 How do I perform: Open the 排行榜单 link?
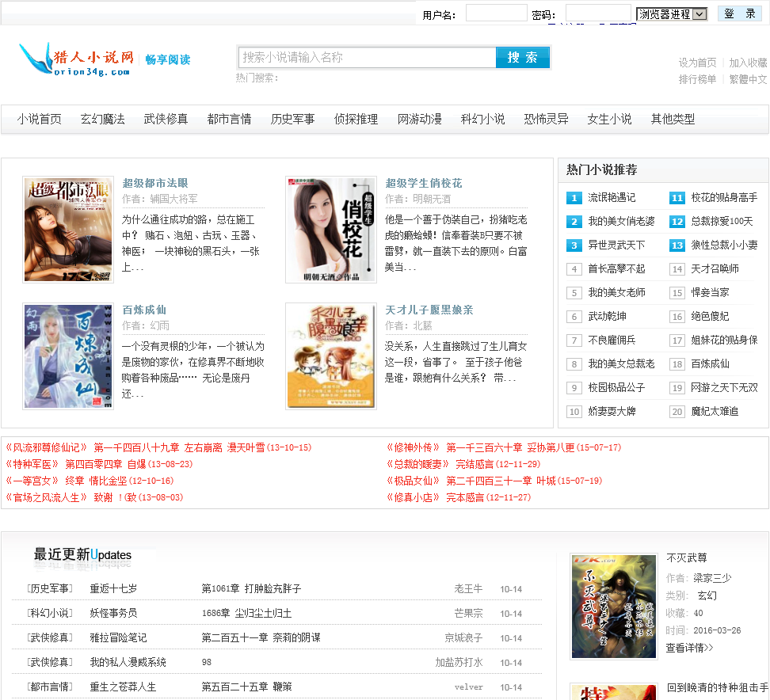(x=697, y=79)
